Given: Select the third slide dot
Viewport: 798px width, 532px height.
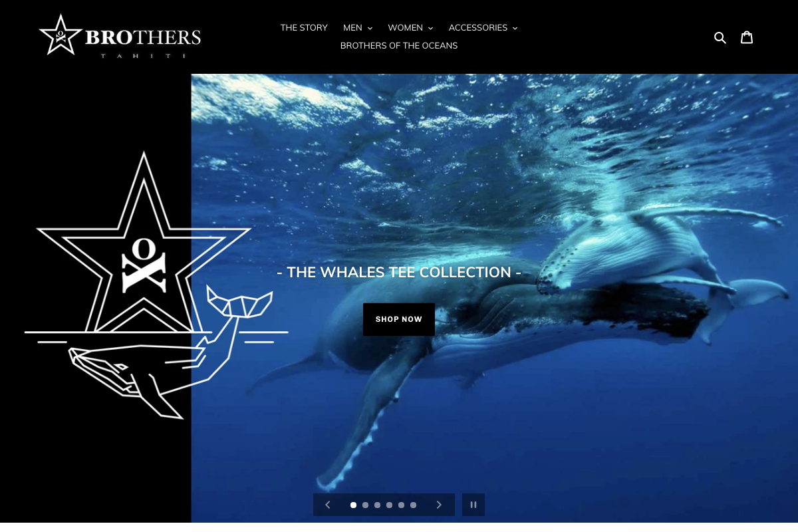Looking at the screenshot, I should coord(377,505).
